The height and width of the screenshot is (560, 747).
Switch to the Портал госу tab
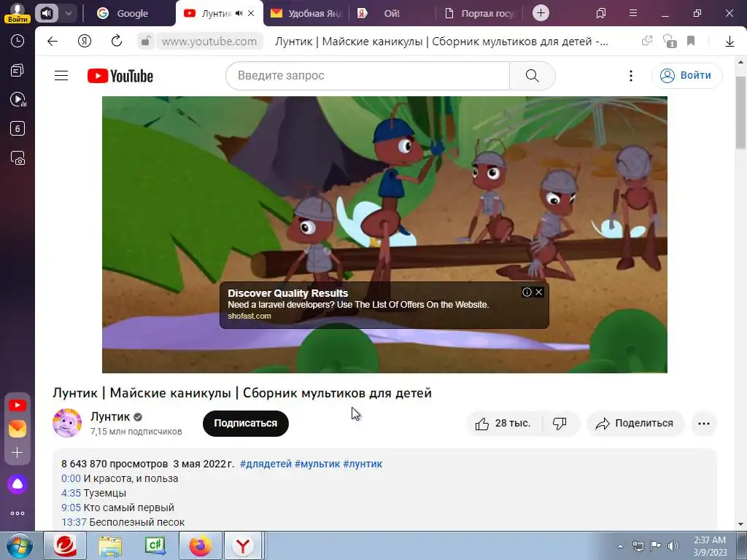[479, 13]
